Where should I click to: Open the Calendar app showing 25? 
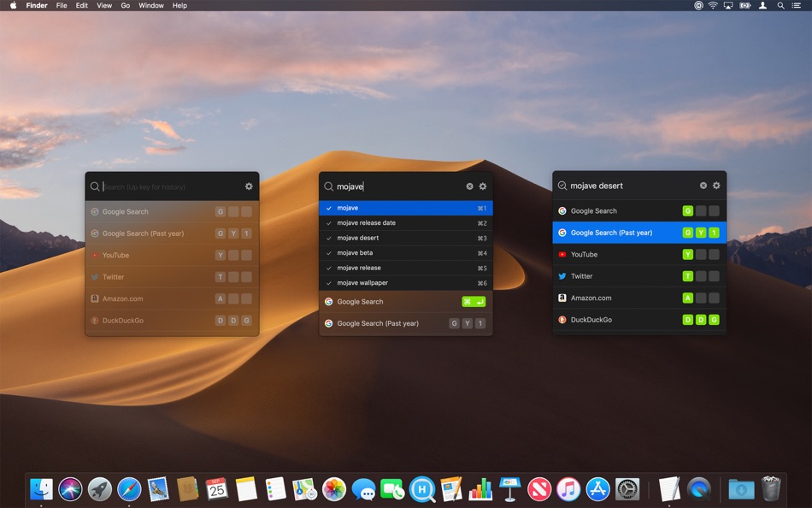[216, 489]
